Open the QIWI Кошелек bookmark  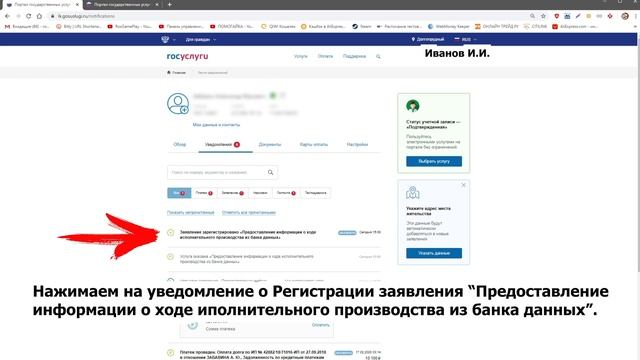pos(278,26)
